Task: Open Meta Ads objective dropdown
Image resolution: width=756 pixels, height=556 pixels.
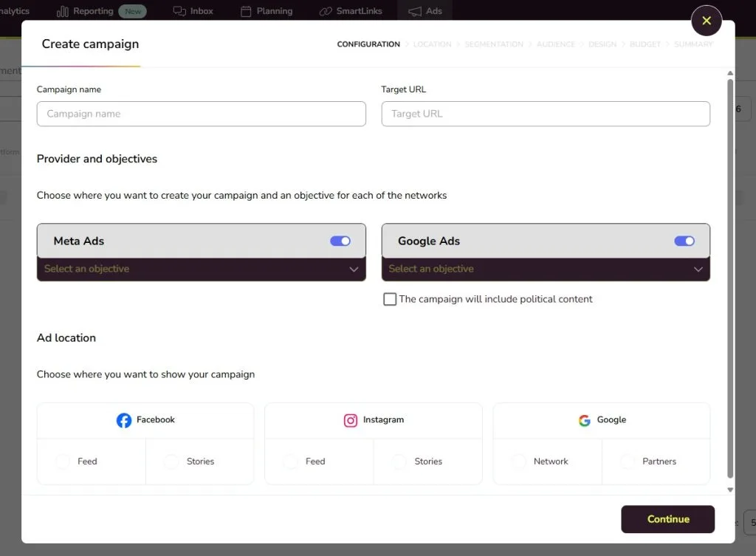Action: click(x=201, y=269)
